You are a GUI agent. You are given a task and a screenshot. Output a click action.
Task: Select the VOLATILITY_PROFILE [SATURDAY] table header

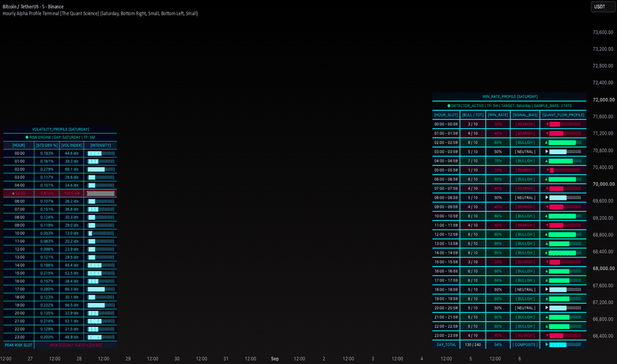(x=60, y=129)
